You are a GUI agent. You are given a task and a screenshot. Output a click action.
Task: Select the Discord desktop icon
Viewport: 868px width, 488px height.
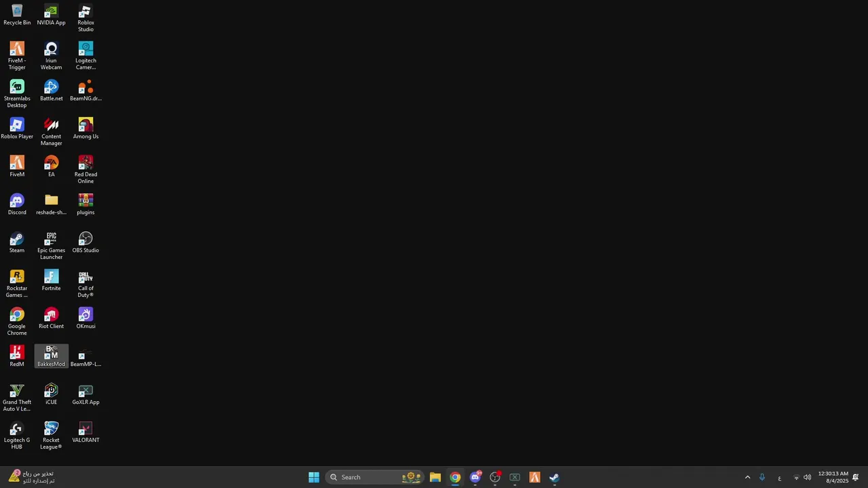17,205
